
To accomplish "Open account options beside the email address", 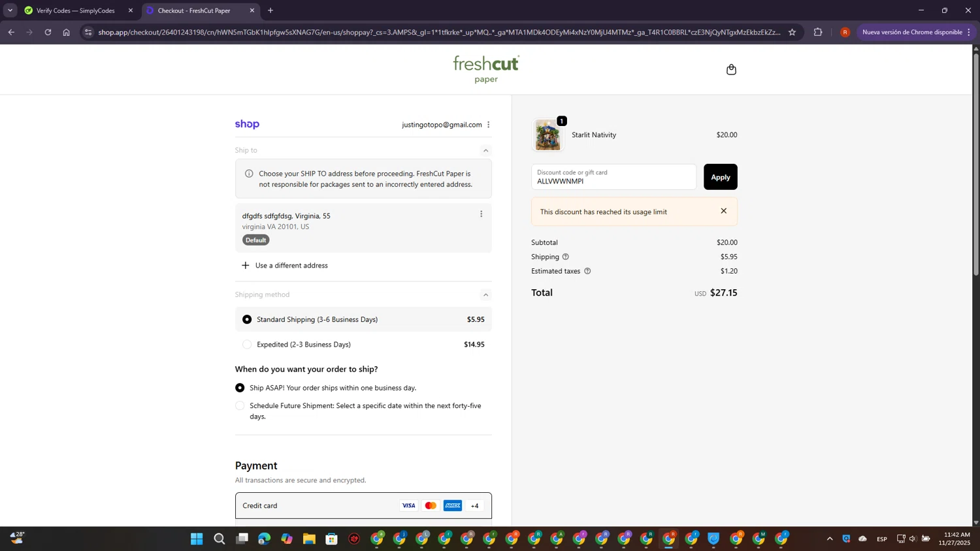I will click(489, 125).
